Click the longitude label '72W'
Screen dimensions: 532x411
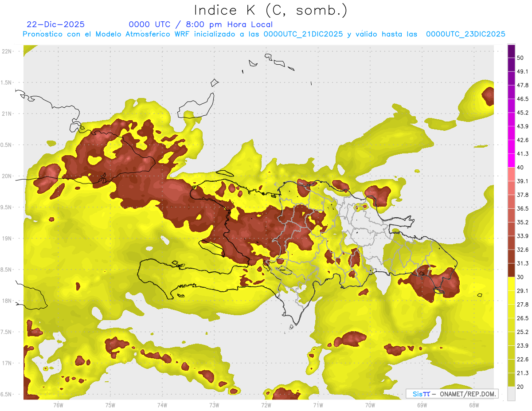click(266, 405)
